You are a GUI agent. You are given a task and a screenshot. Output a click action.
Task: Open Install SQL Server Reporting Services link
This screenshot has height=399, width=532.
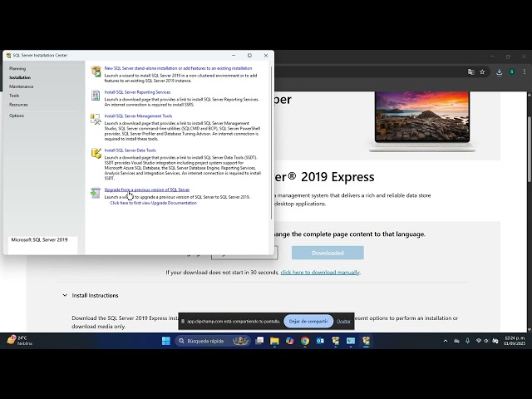tap(137, 92)
